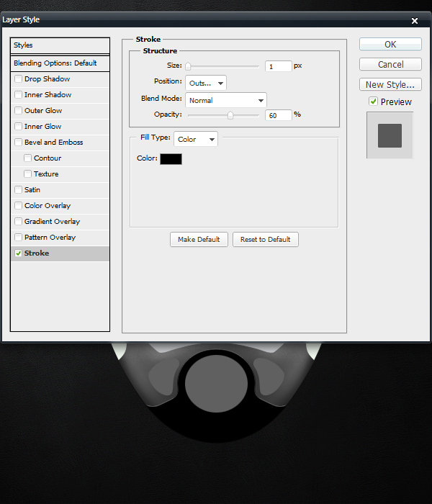Select the Outer Glow label
Screen dimensions: 432x504
pyautogui.click(x=43, y=111)
